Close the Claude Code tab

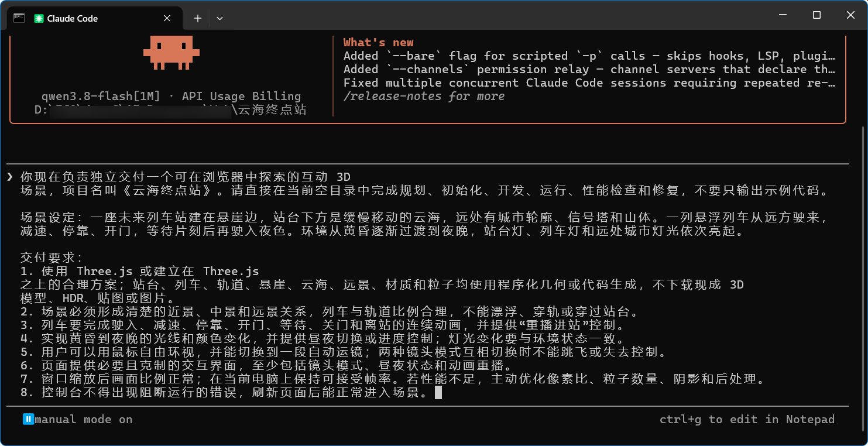coord(167,18)
